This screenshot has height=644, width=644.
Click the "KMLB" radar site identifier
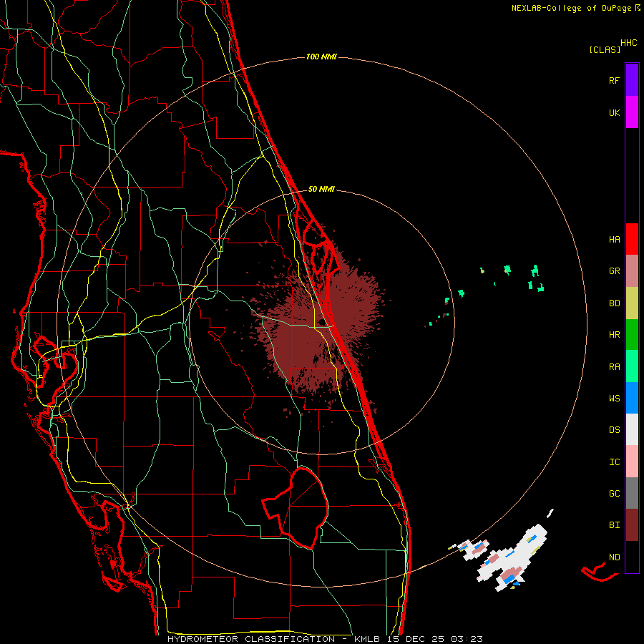[367, 639]
